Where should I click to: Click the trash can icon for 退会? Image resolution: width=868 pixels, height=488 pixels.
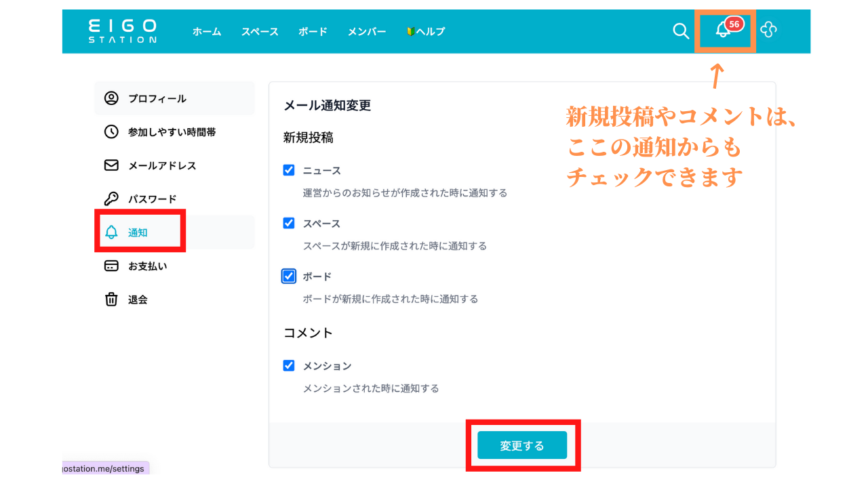click(x=111, y=300)
